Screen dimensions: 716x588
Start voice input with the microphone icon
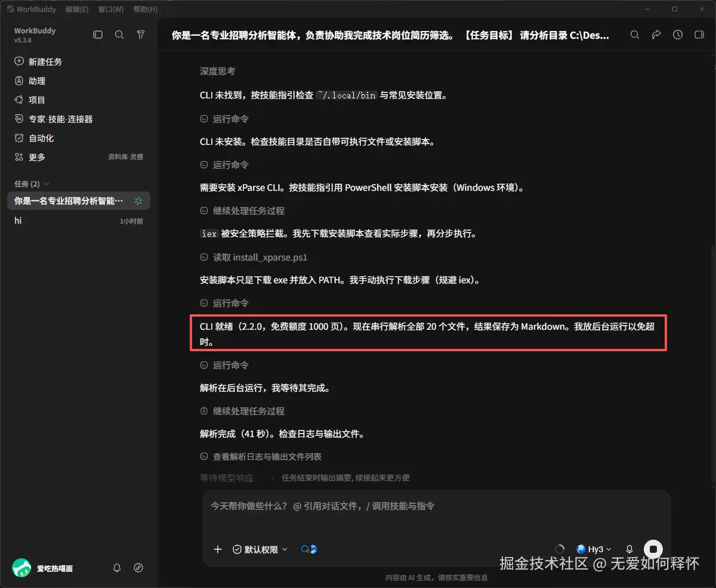pos(629,549)
